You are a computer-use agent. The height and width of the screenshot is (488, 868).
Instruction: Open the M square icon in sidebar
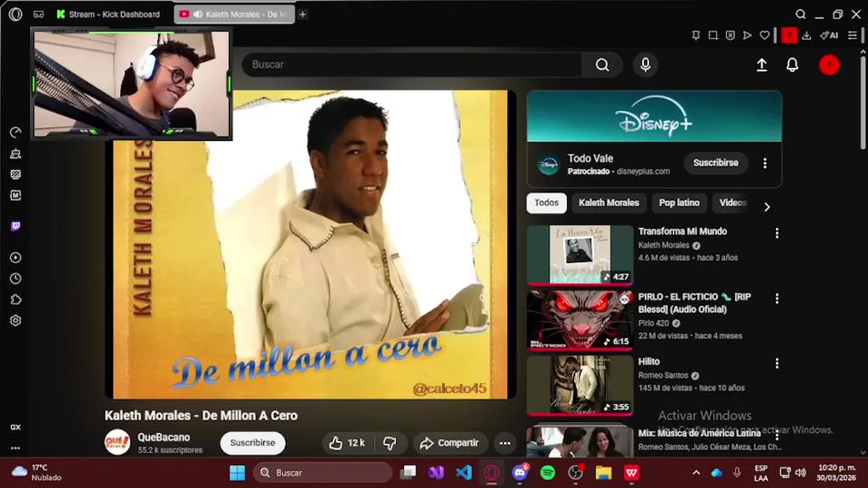coord(16,195)
